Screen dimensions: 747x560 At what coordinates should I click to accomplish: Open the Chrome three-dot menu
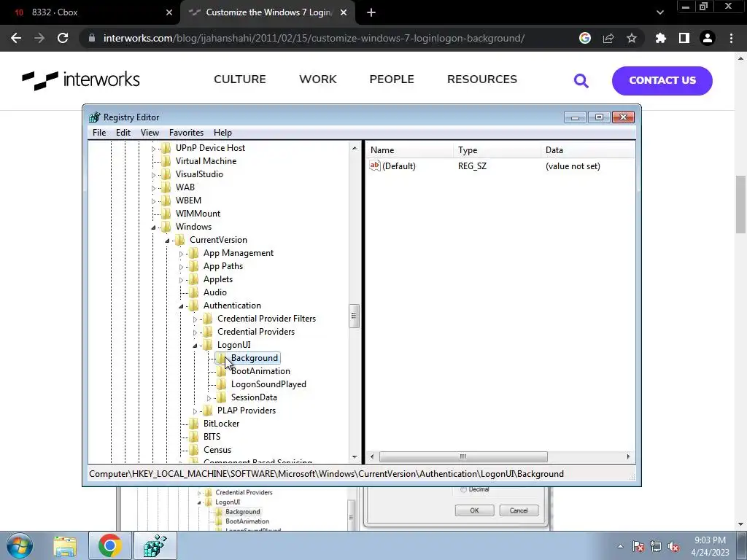click(x=731, y=38)
